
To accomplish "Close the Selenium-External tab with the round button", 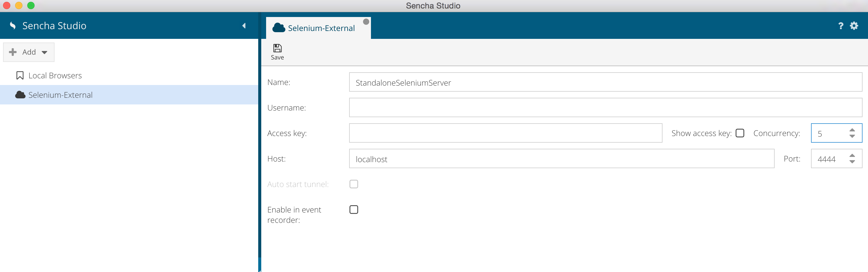I will [366, 22].
